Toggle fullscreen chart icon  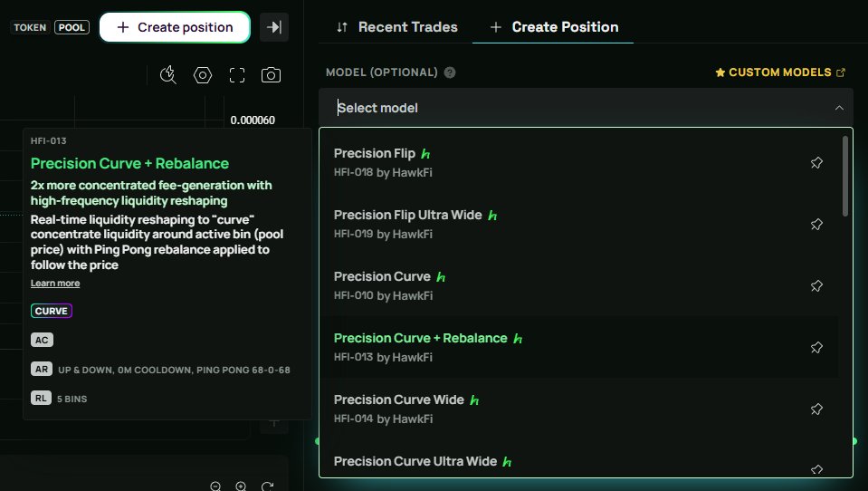pyautogui.click(x=237, y=75)
